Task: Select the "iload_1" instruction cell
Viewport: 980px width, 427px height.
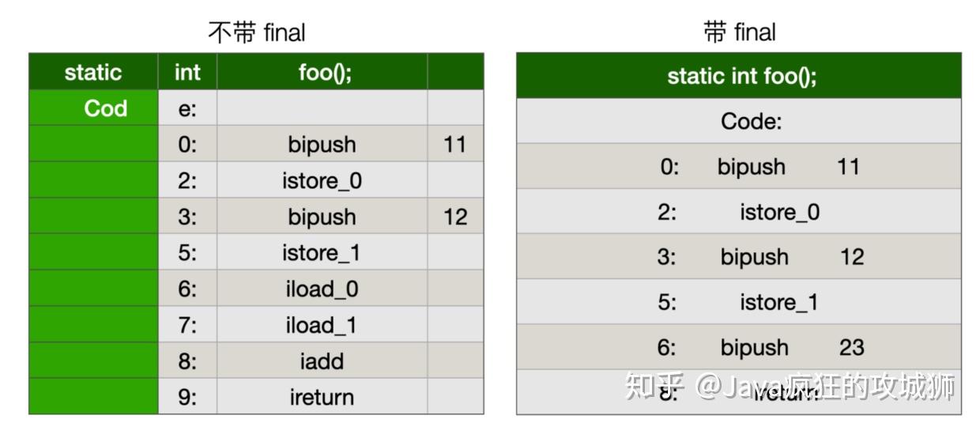Action: 322,324
